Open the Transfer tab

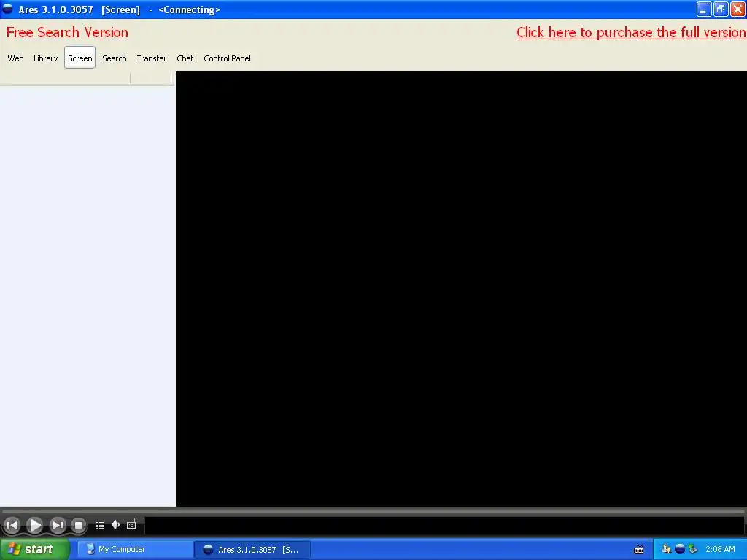tap(152, 58)
